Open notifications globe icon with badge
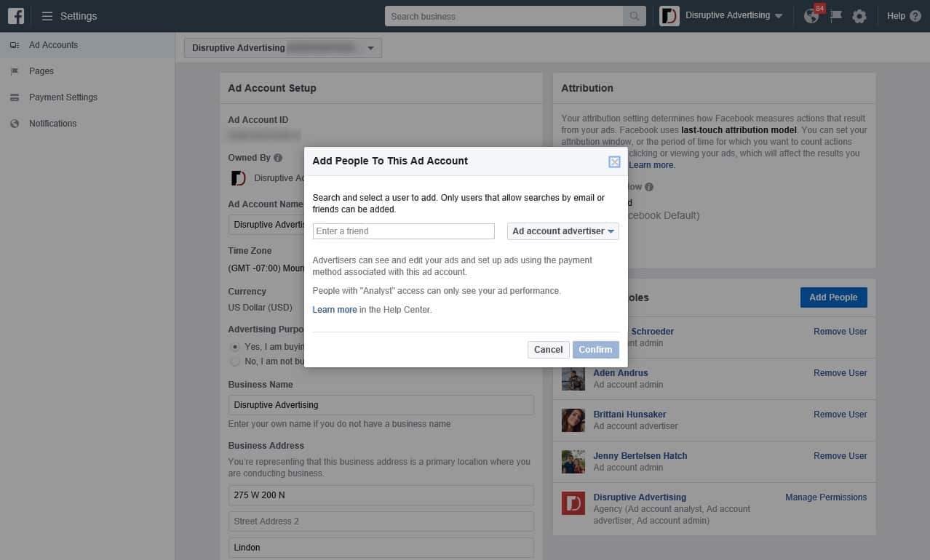This screenshot has width=930, height=560. click(811, 16)
